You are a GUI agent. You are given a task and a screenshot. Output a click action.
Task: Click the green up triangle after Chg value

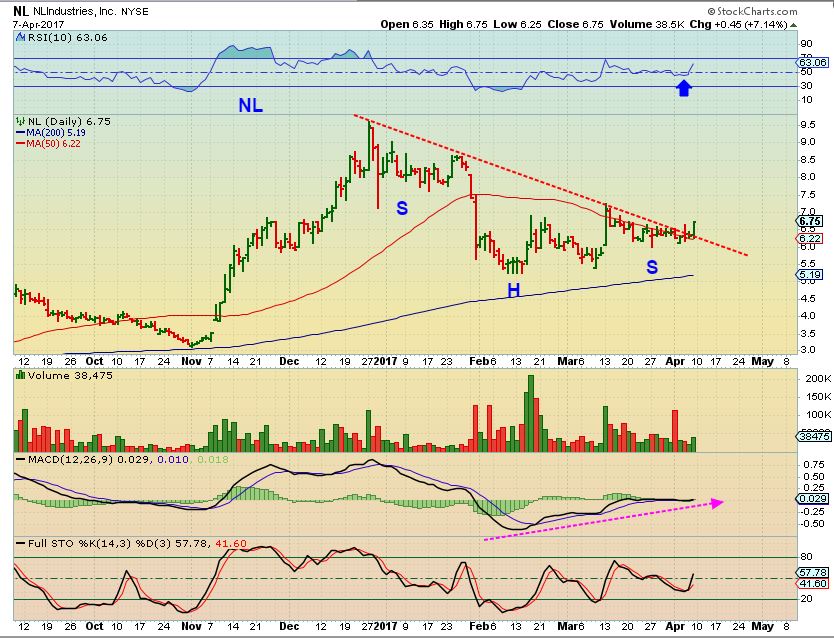coord(793,25)
